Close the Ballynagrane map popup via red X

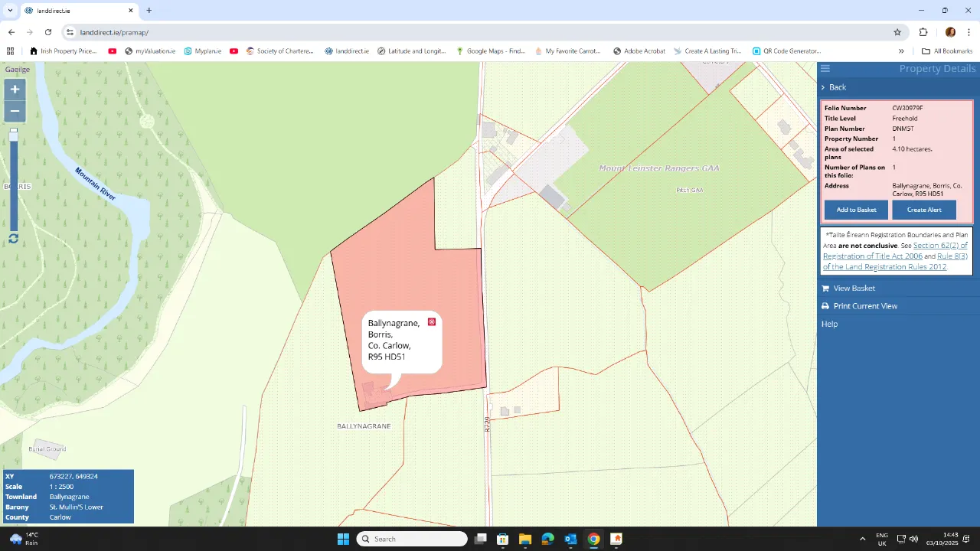click(431, 321)
